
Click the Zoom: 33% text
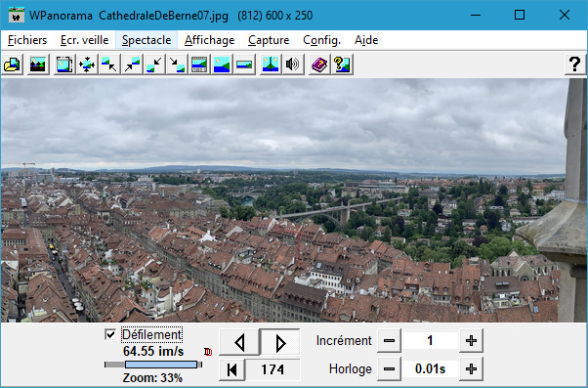coord(152,378)
